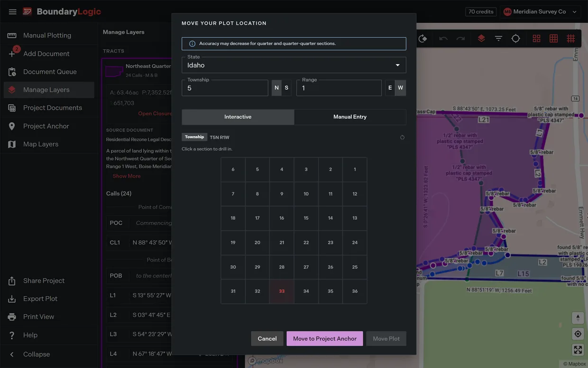
Task: Open Document Queue
Action: pos(49,72)
